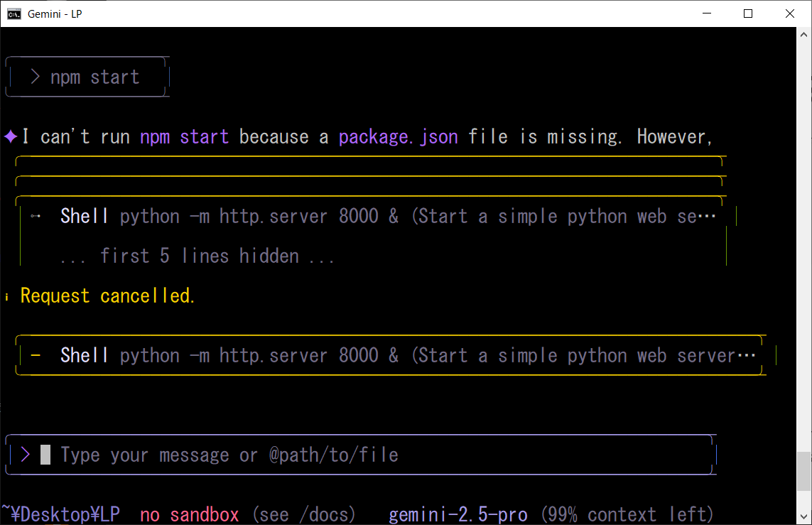
Task: Click the 'npm start' text in the user prompt box
Action: [x=94, y=77]
